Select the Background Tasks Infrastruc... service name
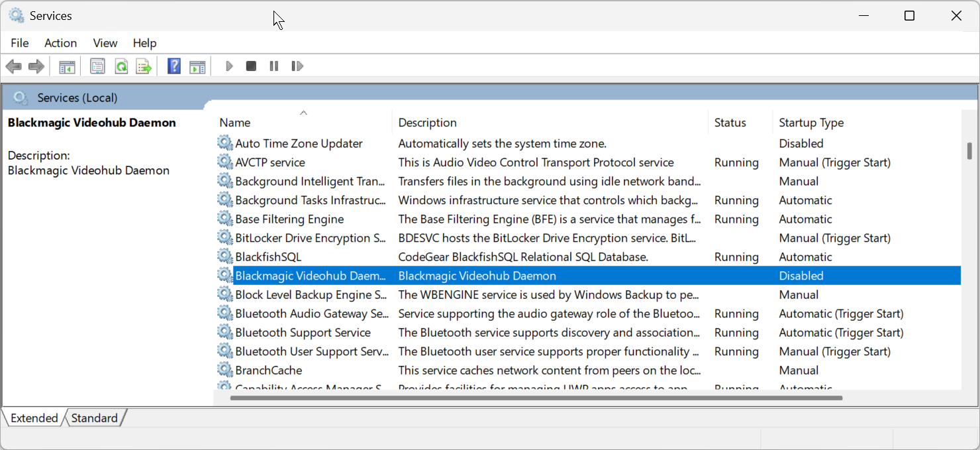The width and height of the screenshot is (980, 450). point(311,200)
